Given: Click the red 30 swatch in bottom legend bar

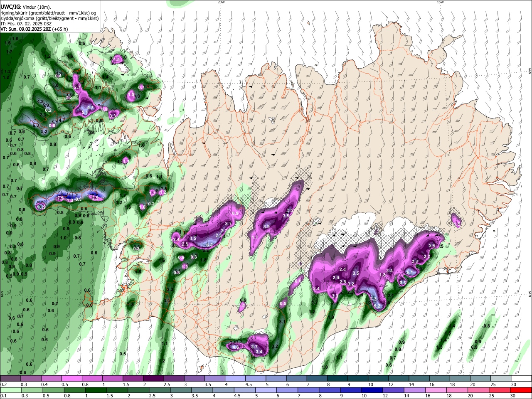Looking at the screenshot, I should pyautogui.click(x=521, y=390).
